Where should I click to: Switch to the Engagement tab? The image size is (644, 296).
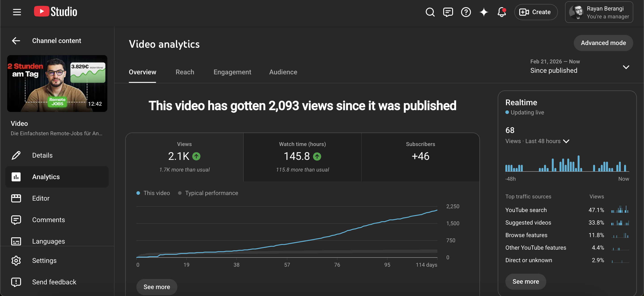click(x=232, y=72)
